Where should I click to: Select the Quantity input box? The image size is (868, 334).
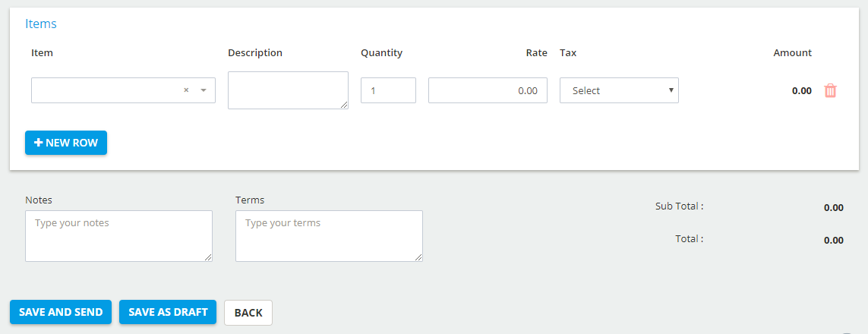[388, 90]
